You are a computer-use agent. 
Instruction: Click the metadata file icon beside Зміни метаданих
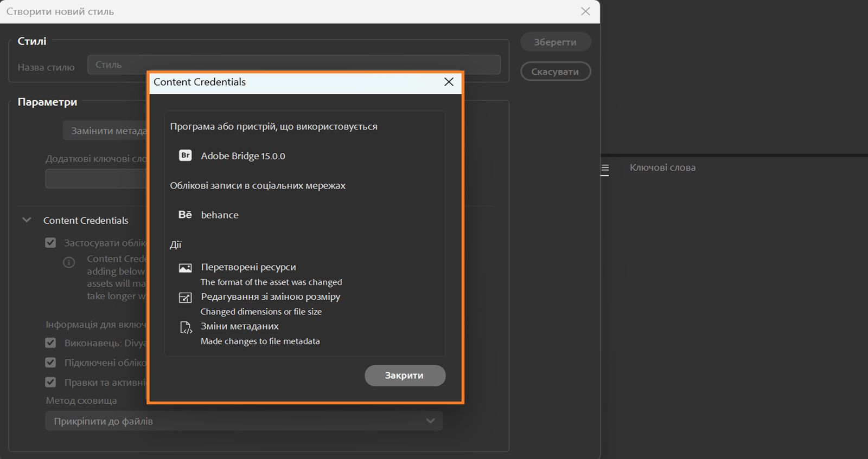(x=186, y=327)
